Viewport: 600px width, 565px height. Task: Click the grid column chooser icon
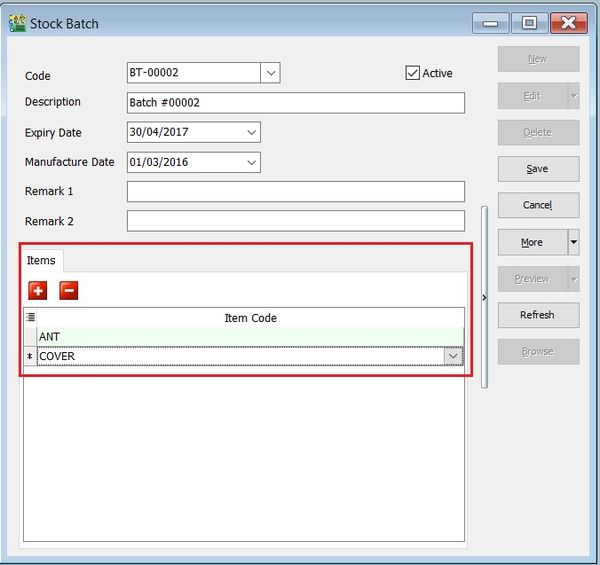click(x=30, y=318)
